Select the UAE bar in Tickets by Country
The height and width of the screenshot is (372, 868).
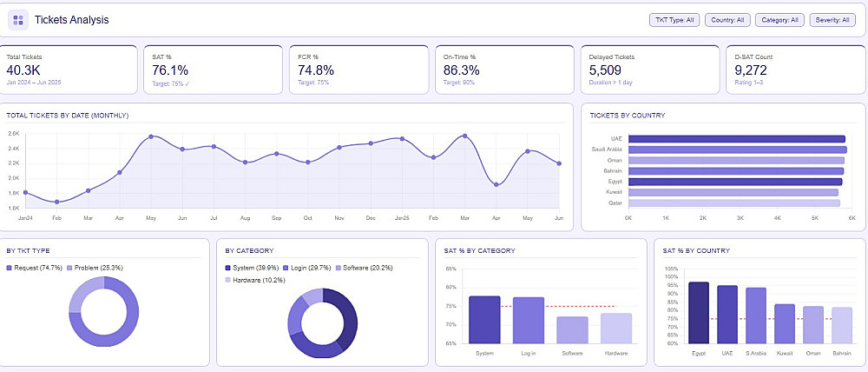(x=737, y=139)
